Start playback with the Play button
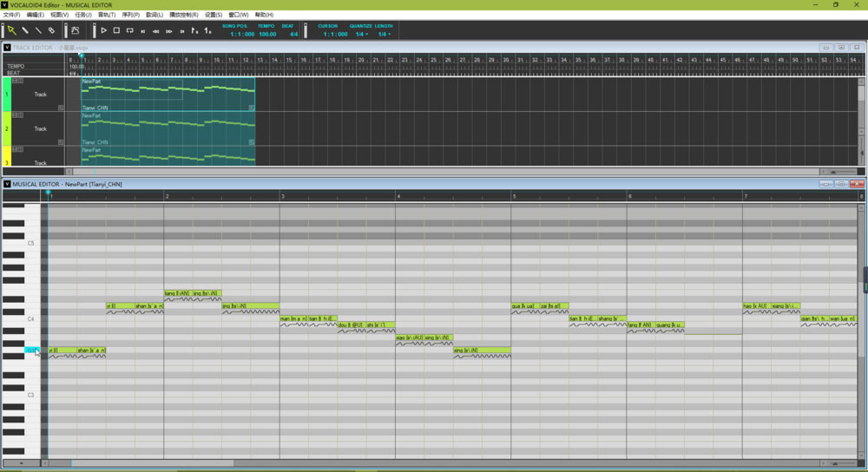 [103, 30]
